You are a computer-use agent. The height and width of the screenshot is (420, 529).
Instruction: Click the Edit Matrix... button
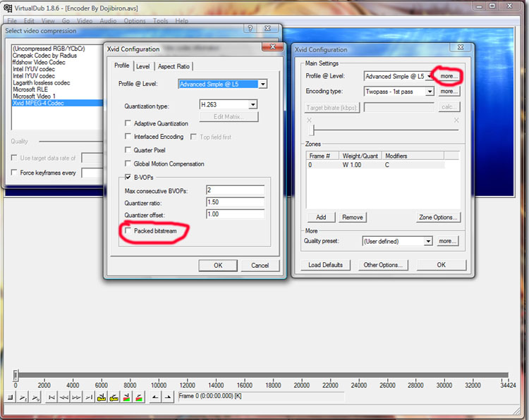click(229, 117)
